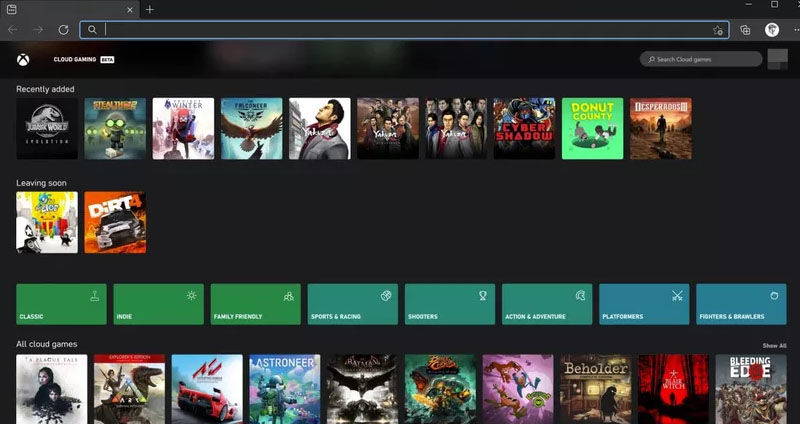Image resolution: width=800 pixels, height=424 pixels.
Task: Select the Fighters & Brawlers category
Action: [x=741, y=304]
